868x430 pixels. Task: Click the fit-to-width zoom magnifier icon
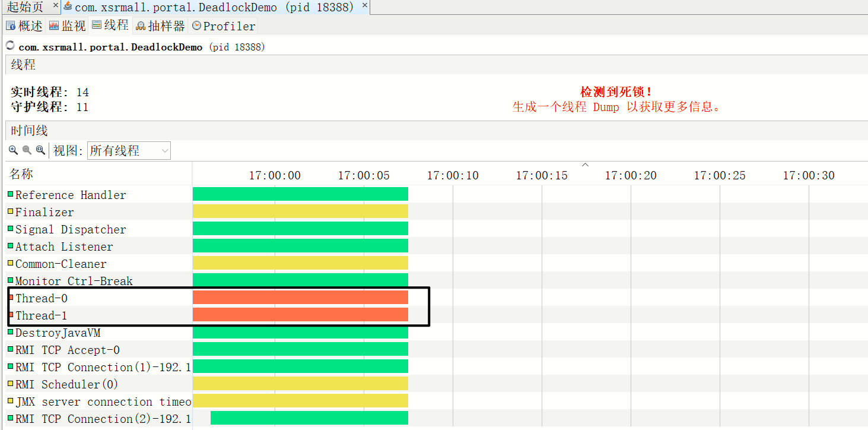[40, 150]
